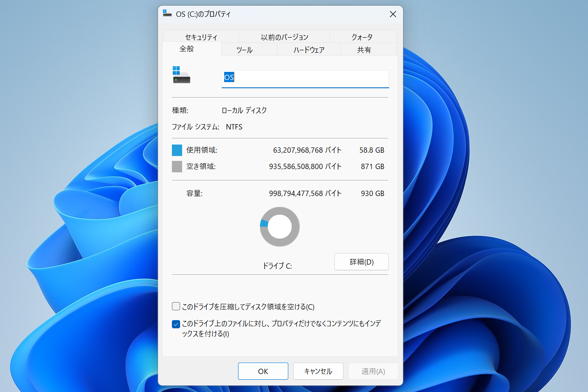
Task: Click the 適用(A) button
Action: [373, 371]
